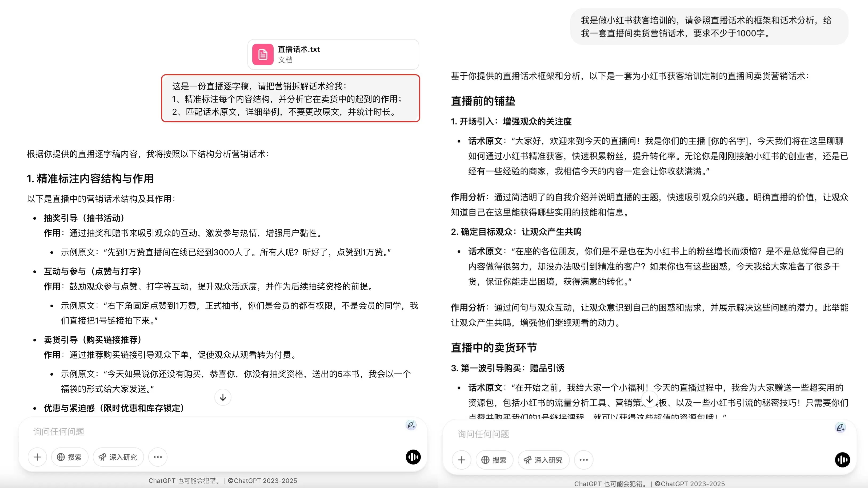Open voice mode in the left composer
This screenshot has width=868, height=488.
[x=413, y=457]
